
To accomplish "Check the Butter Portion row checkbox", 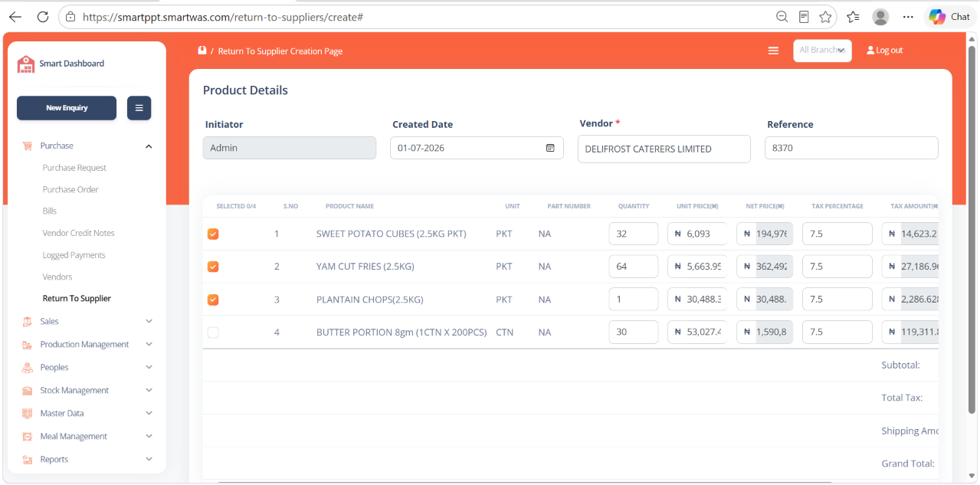I will 213,333.
